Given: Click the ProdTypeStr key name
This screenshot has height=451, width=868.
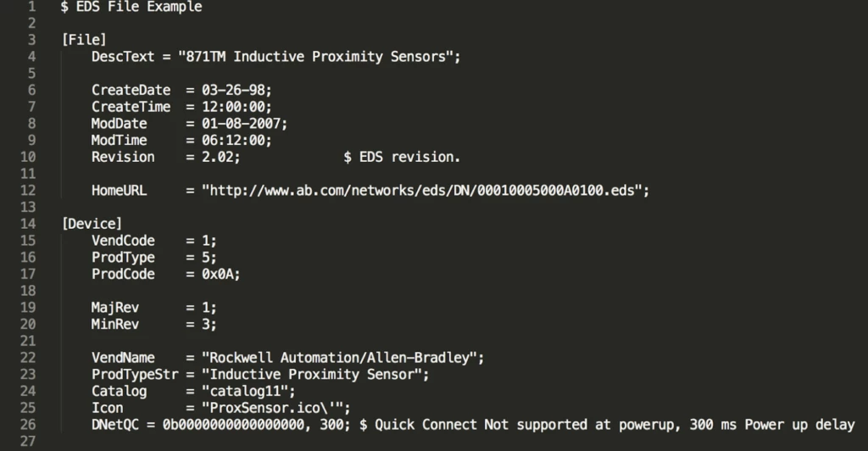Looking at the screenshot, I should (135, 375).
